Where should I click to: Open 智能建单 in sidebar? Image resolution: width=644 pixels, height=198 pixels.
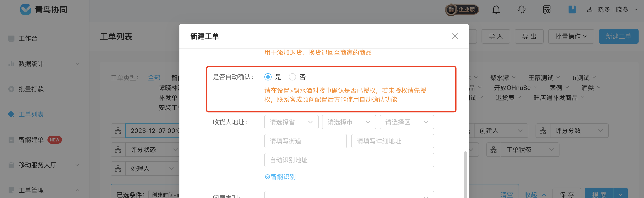(31, 139)
